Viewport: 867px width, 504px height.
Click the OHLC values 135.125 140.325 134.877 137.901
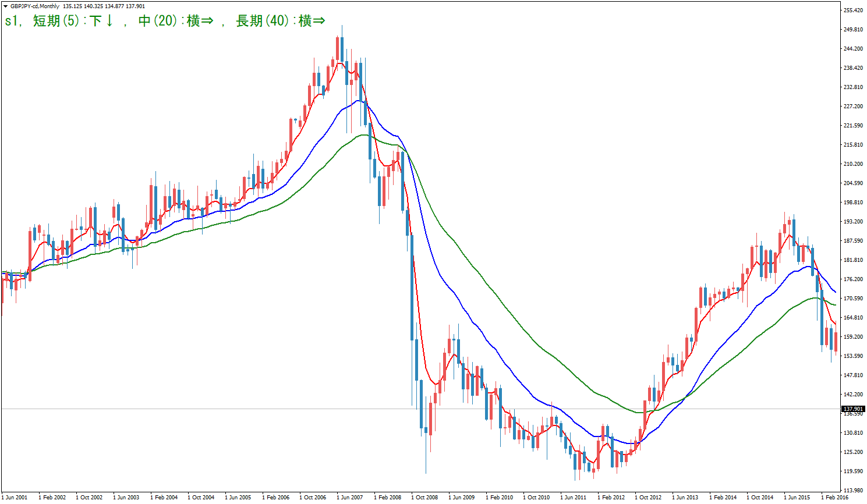(104, 6)
